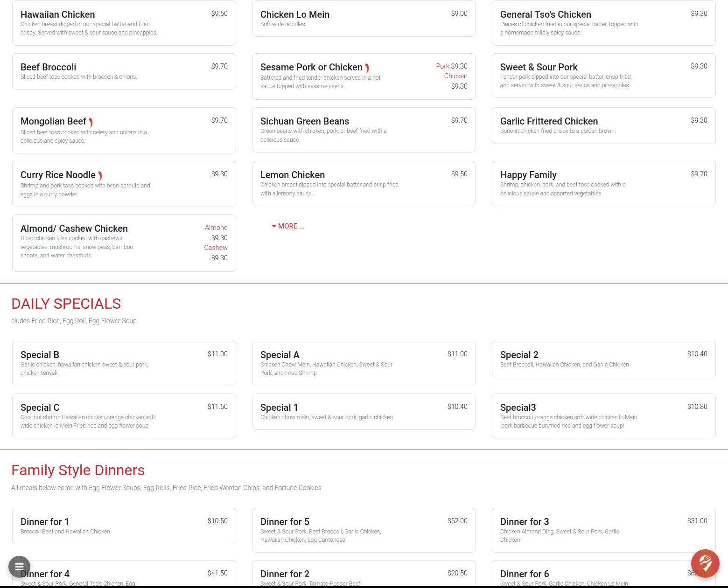Click the $41.50 price on Dinner for 4
Viewport: 728px width, 588px height.
click(x=217, y=573)
